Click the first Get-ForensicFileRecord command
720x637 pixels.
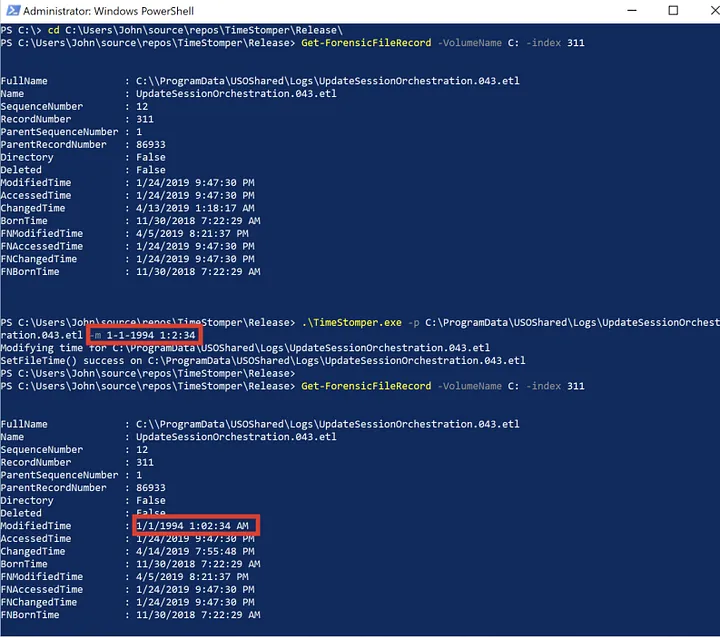[x=367, y=43]
